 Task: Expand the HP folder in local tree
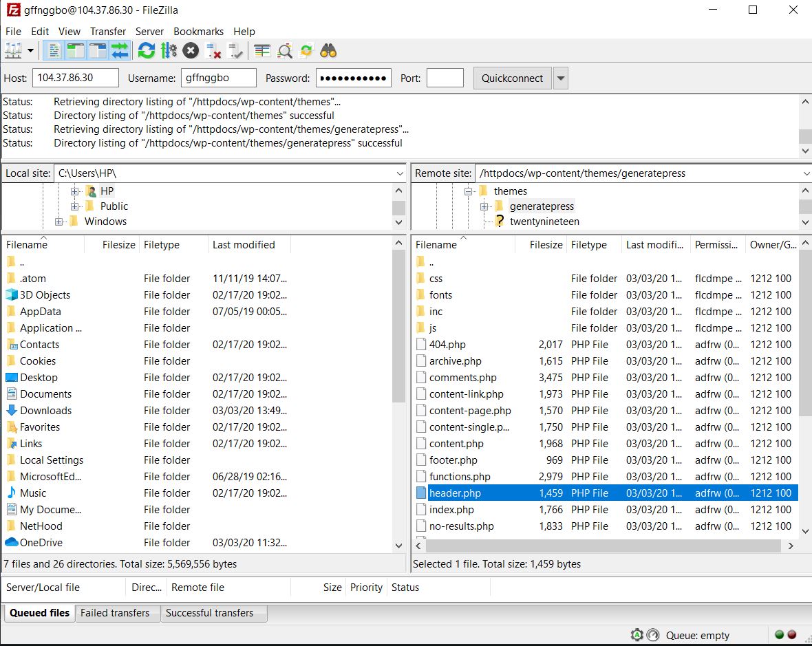(74, 191)
